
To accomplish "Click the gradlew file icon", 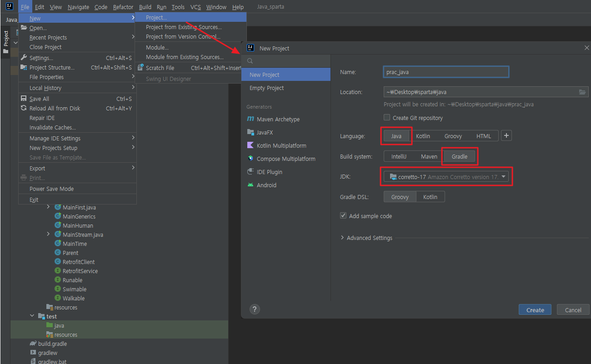I will [33, 353].
